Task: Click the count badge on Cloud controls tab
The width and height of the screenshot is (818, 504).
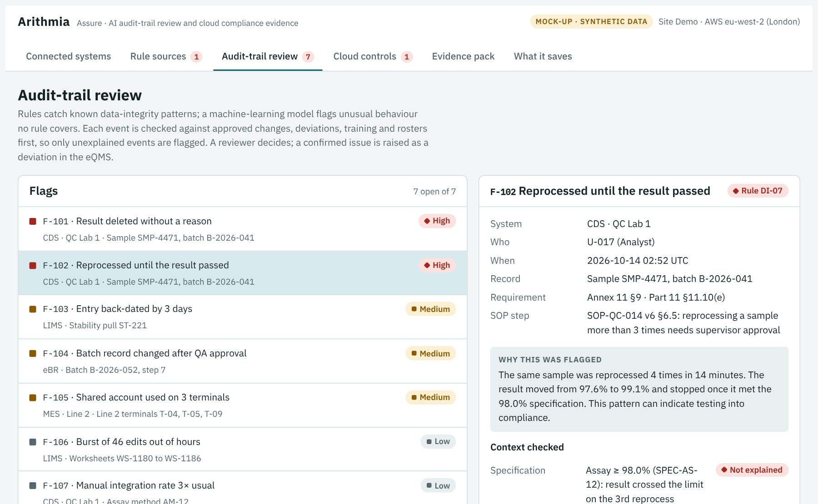Action: [407, 57]
